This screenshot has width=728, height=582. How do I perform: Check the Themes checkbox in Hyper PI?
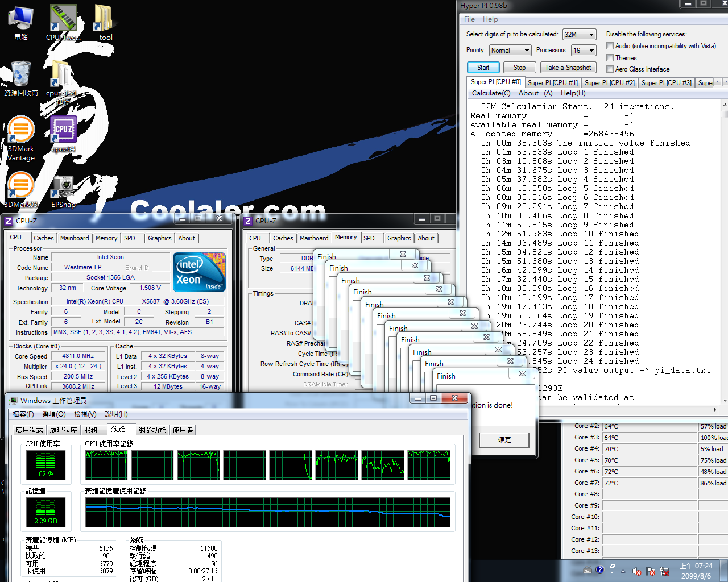point(610,58)
